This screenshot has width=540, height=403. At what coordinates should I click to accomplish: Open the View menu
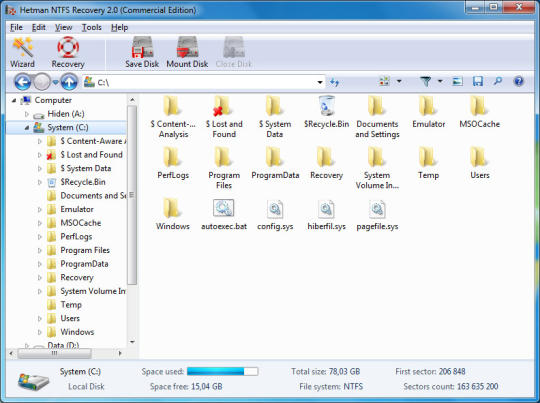[63, 27]
